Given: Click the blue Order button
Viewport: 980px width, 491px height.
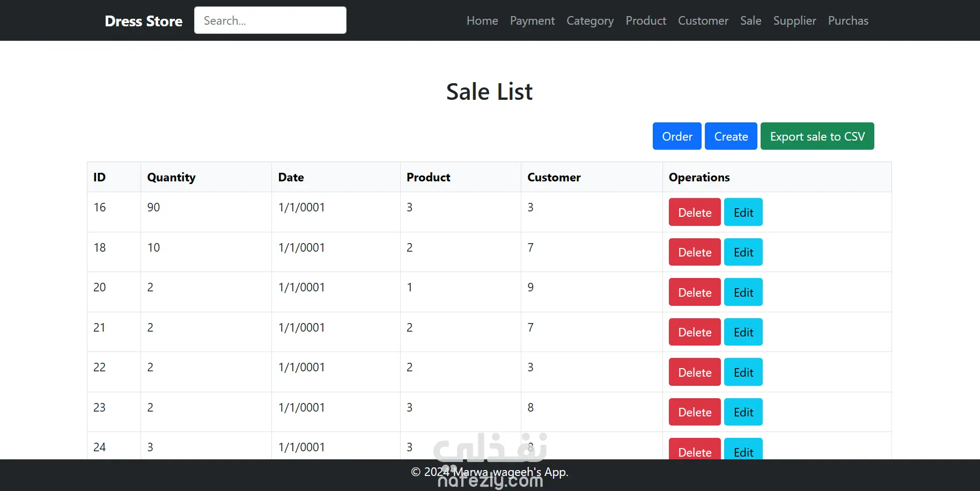Looking at the screenshot, I should tap(677, 136).
